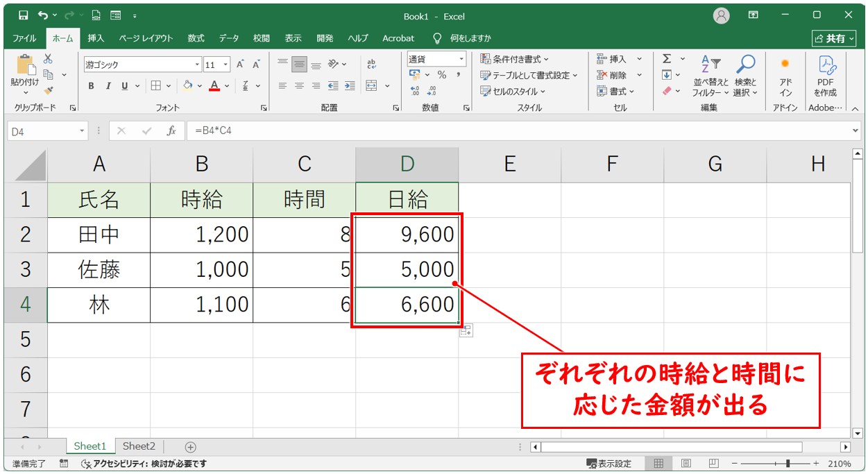Align text left in the cell
Image resolution: width=868 pixels, height=474 pixels.
(x=282, y=86)
